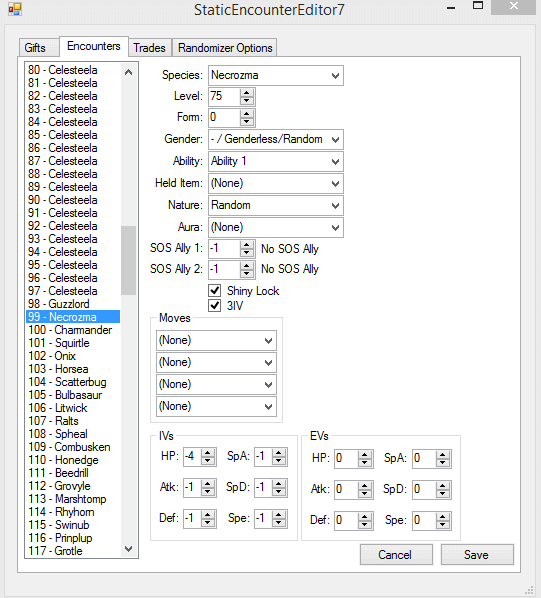The width and height of the screenshot is (541, 598).
Task: Select 98 - Guzzlord in the list
Action: (73, 304)
